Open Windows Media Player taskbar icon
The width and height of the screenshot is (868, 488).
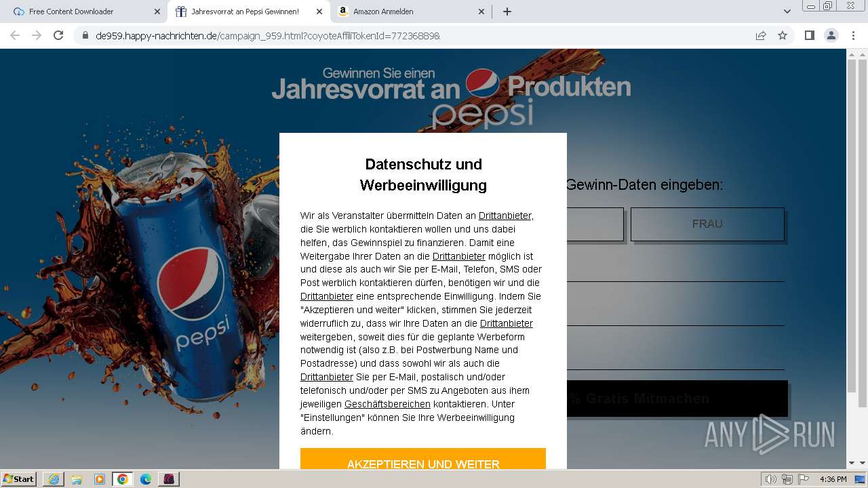(x=100, y=479)
